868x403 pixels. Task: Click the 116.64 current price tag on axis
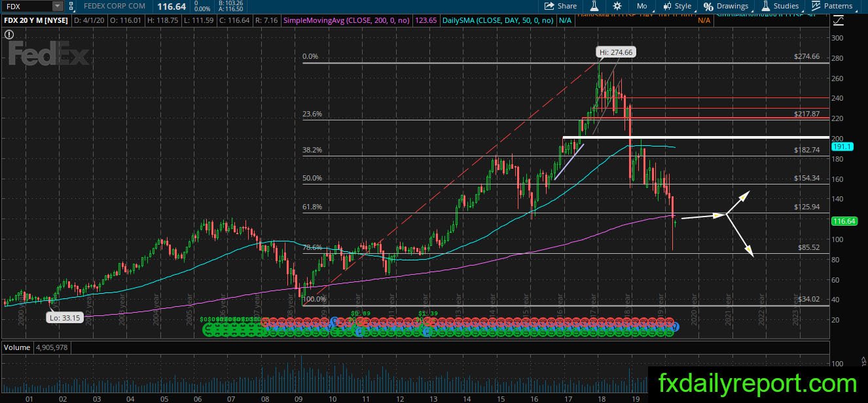pos(844,222)
